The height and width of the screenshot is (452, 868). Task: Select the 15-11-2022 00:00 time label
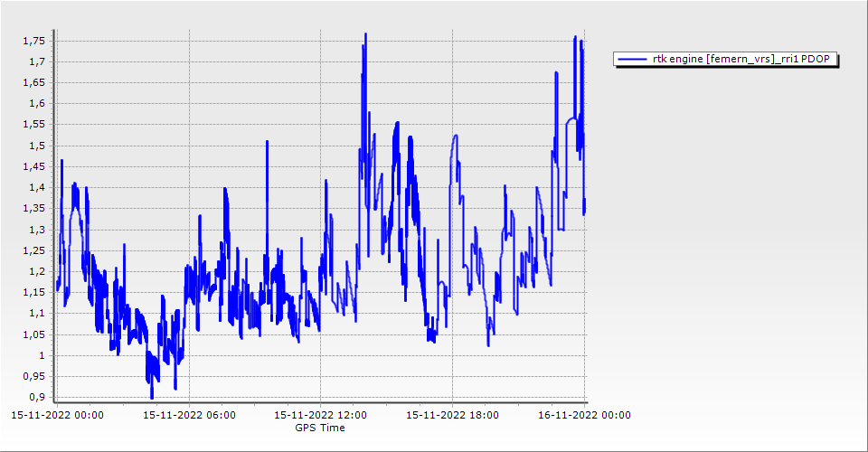(x=56, y=416)
